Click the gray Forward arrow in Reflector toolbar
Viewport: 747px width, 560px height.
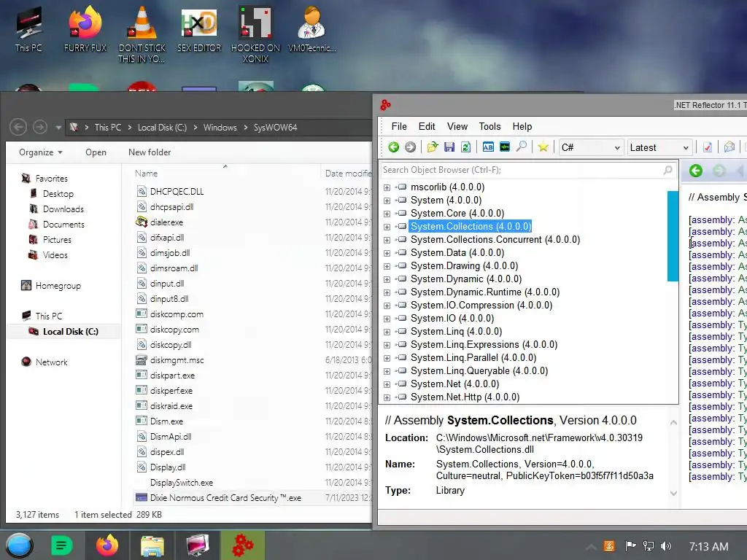click(x=410, y=147)
